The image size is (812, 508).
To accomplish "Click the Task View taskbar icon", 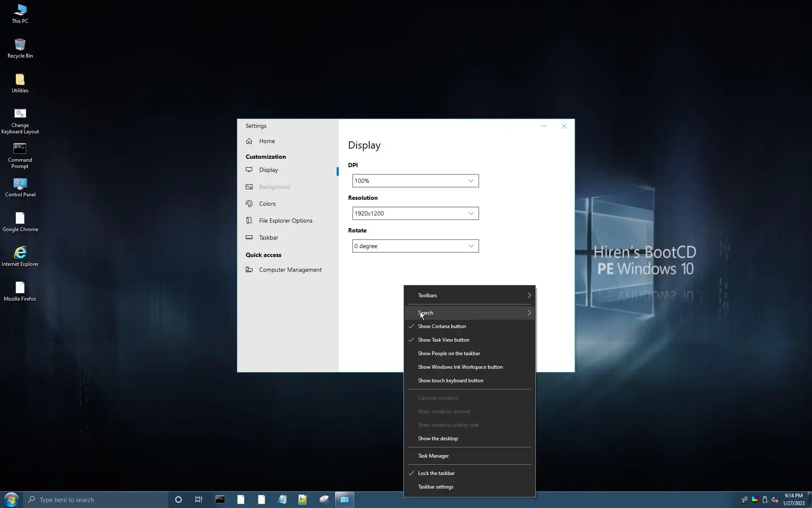I will (x=199, y=500).
